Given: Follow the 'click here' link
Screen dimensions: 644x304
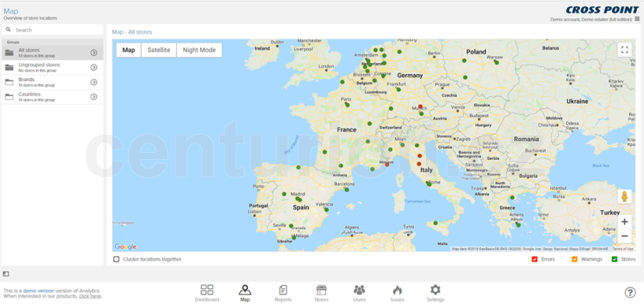Looking at the screenshot, I should (90, 295).
